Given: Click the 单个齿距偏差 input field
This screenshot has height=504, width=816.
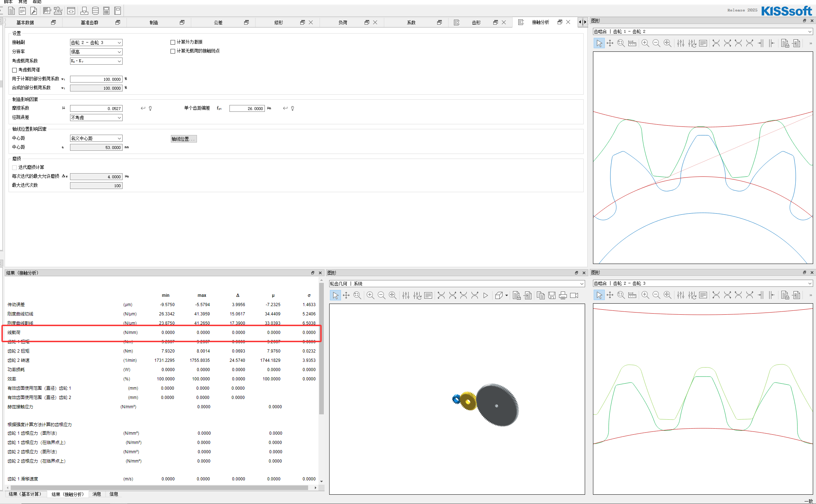Looking at the screenshot, I should click(247, 108).
